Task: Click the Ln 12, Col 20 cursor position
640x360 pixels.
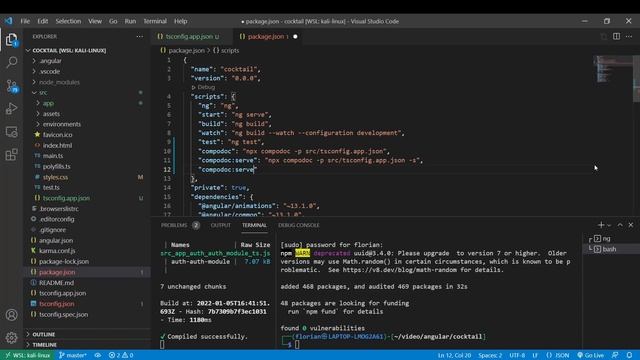Action: tap(454, 355)
